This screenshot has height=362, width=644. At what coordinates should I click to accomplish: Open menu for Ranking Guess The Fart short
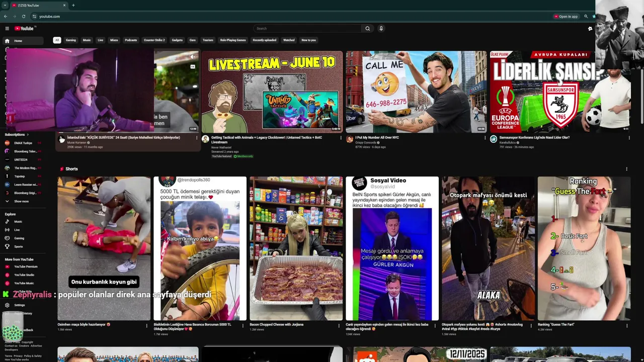(x=626, y=326)
